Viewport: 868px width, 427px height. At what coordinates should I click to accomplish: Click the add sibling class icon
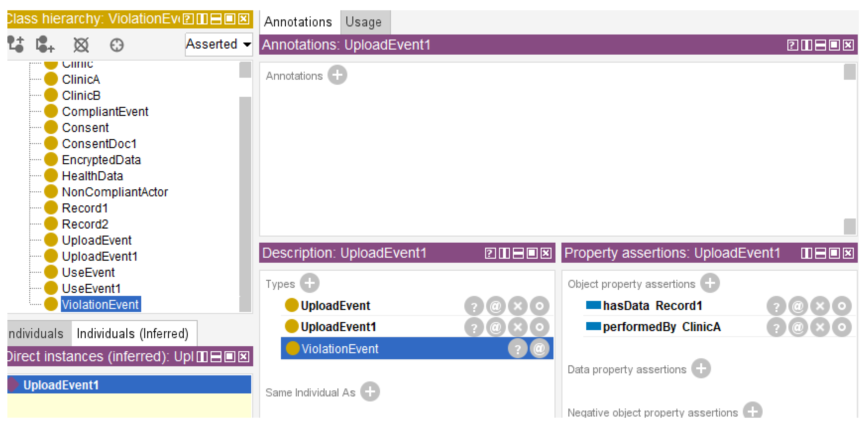point(45,44)
